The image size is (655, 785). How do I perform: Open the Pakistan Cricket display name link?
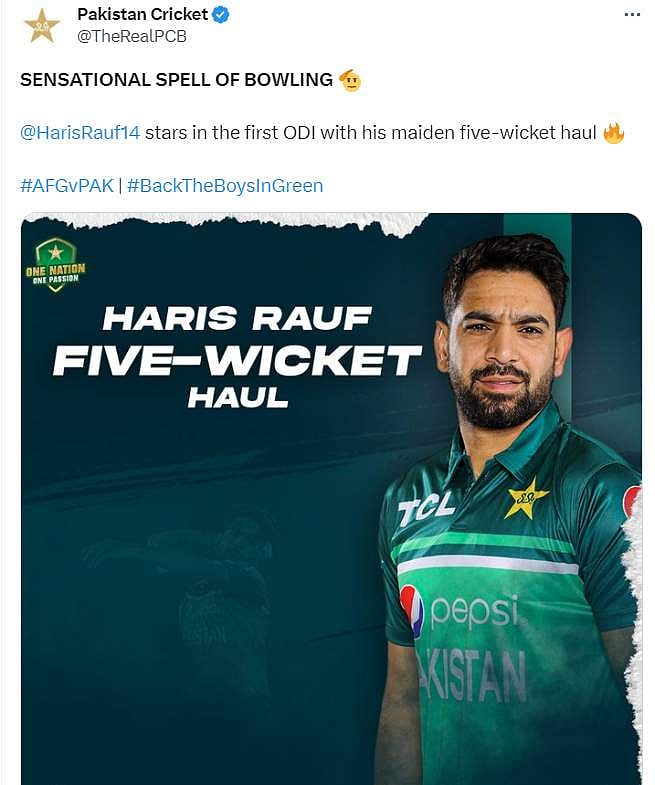click(x=143, y=15)
